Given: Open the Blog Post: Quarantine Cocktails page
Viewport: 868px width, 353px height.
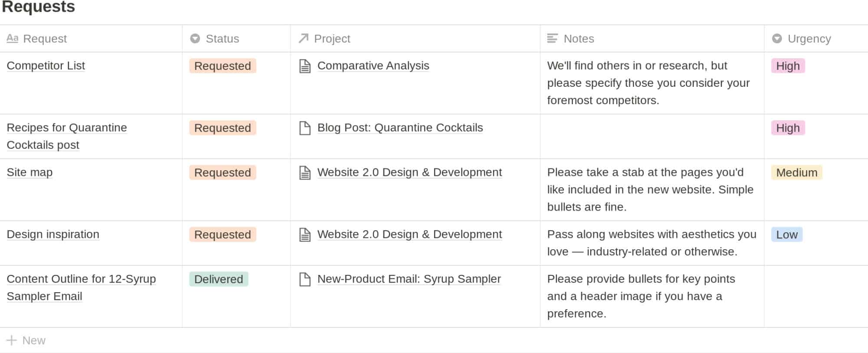Looking at the screenshot, I should click(400, 128).
